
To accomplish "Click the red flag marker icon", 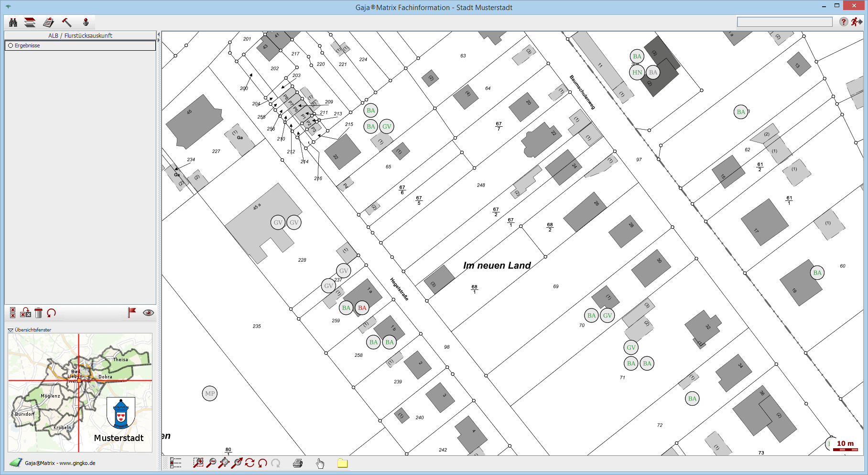I will pos(132,312).
